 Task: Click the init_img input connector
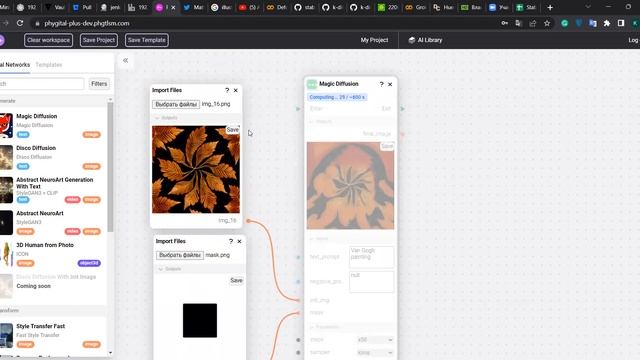click(x=299, y=300)
